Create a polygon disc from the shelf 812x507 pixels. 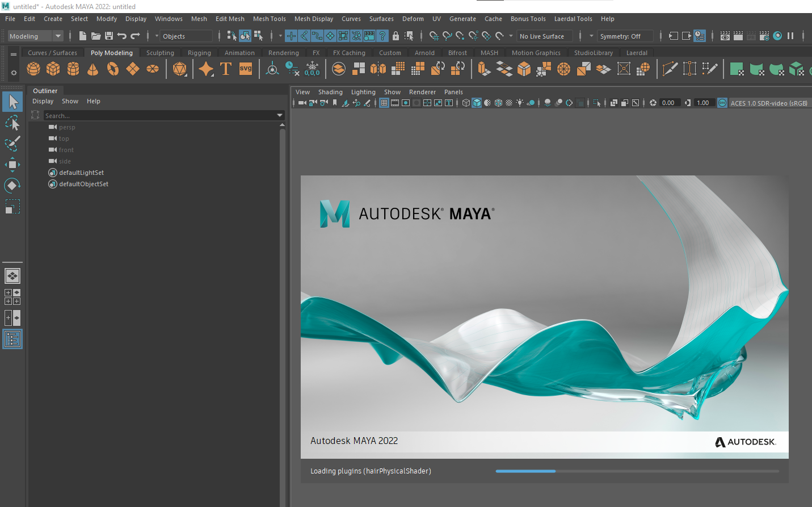pos(153,69)
